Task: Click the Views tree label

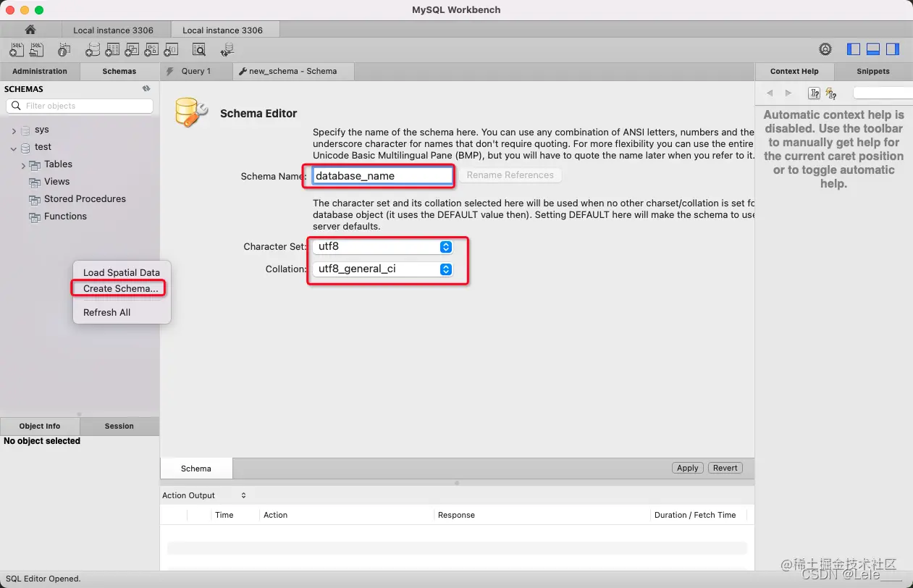Action: pyautogui.click(x=57, y=182)
